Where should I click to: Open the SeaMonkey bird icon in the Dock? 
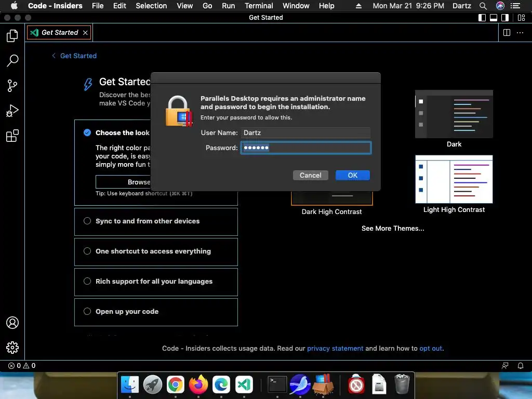pyautogui.click(x=300, y=384)
